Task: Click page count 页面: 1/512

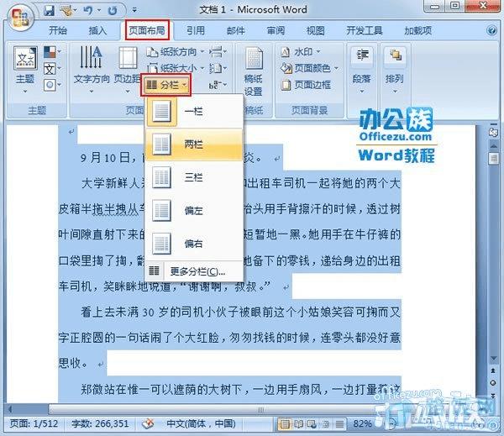Action: pos(34,423)
